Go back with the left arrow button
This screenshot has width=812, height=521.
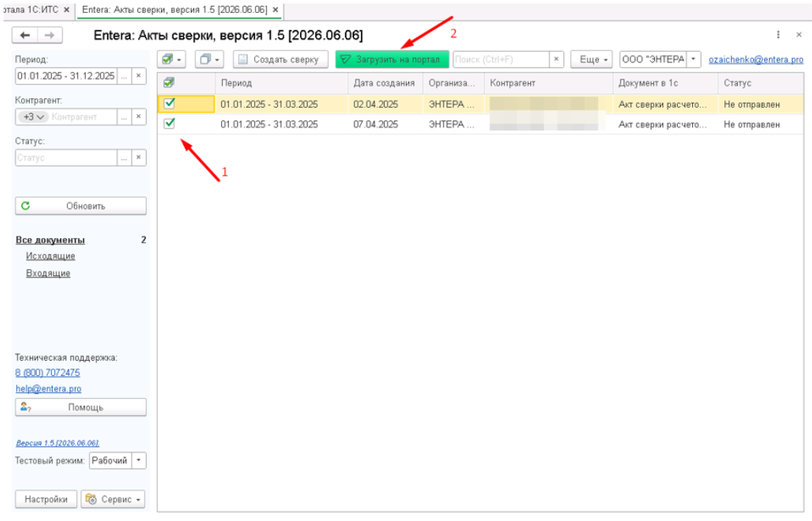click(24, 35)
